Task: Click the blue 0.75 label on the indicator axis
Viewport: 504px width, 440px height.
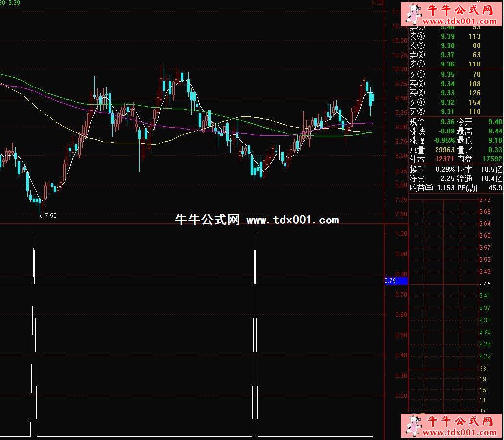Action: [x=396, y=281]
